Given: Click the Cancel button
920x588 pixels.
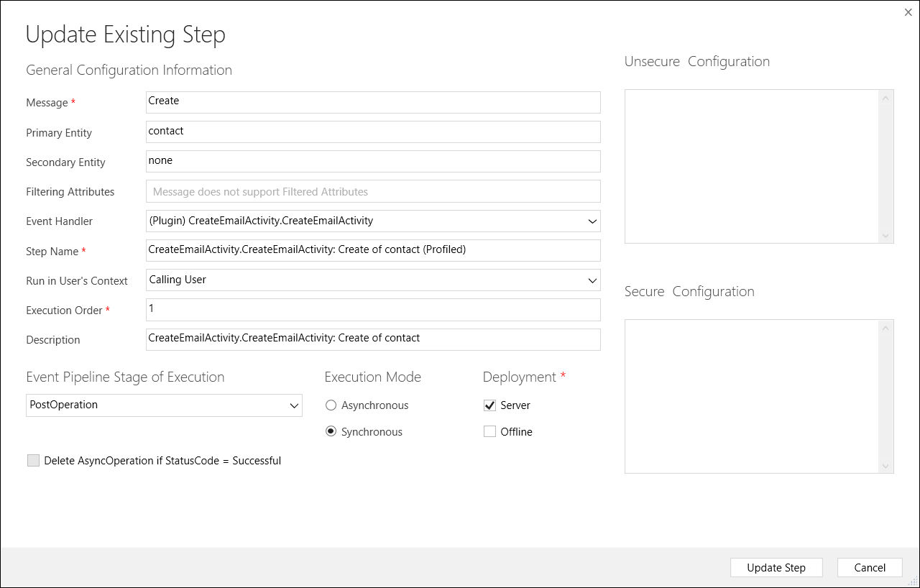Looking at the screenshot, I should click(870, 568).
